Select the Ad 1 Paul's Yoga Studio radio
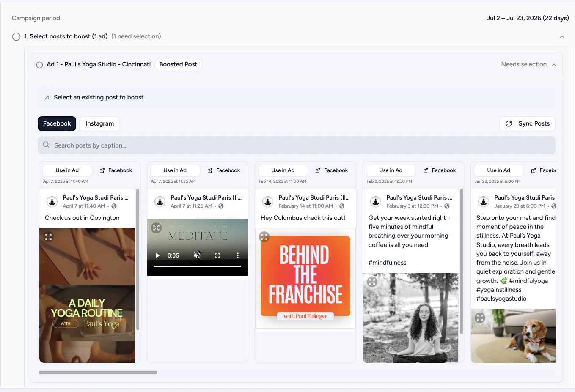 [39, 65]
